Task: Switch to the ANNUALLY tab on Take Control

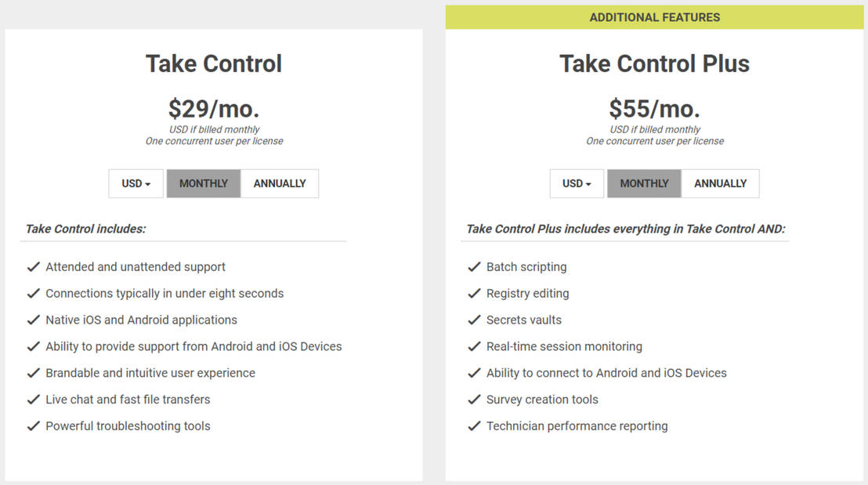Action: [x=280, y=183]
